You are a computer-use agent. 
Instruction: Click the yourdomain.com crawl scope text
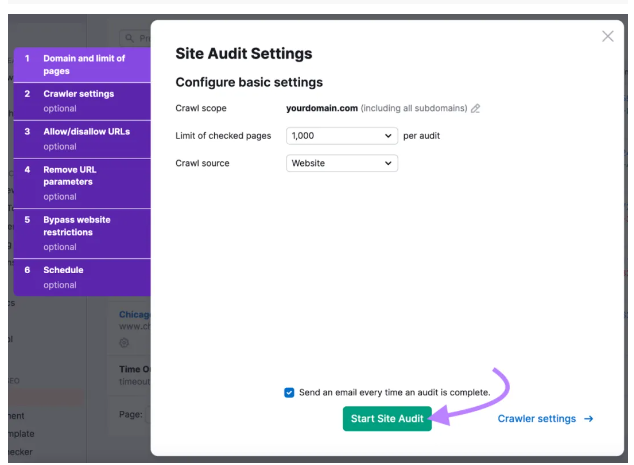pos(322,108)
